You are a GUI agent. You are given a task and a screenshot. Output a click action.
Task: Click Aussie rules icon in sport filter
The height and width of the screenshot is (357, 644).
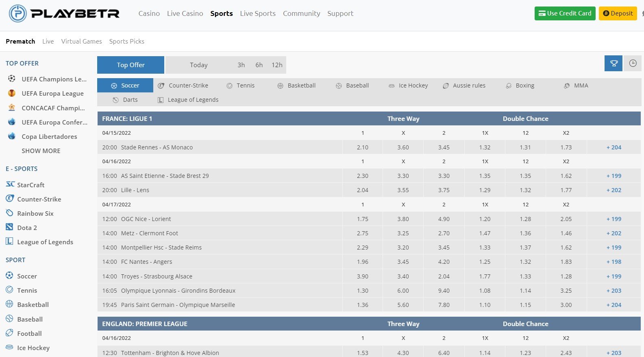[446, 85]
